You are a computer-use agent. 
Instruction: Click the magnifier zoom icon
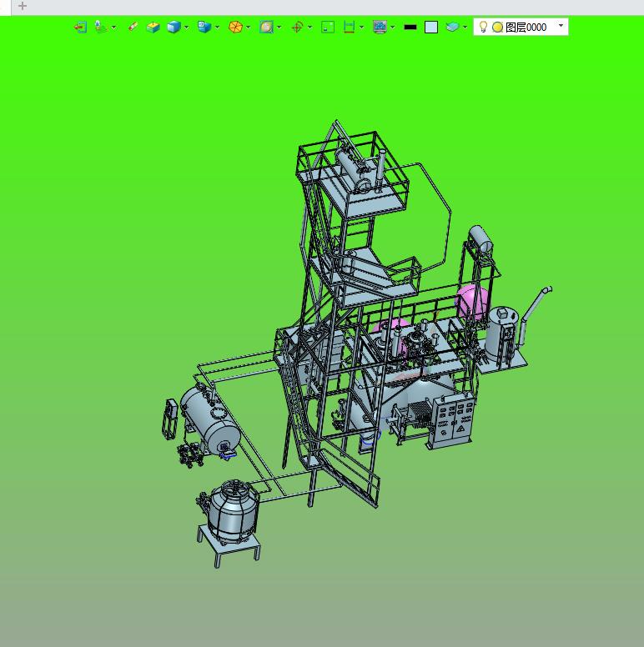coord(266,28)
